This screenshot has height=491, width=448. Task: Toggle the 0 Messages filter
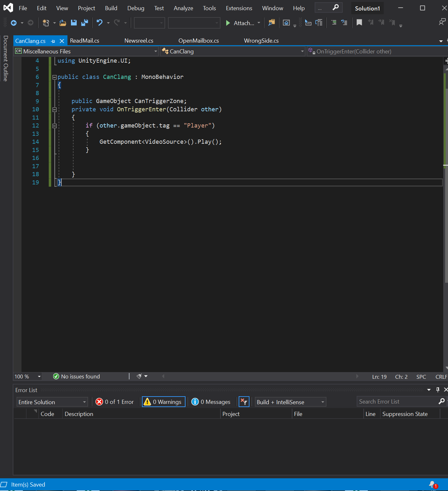211,402
